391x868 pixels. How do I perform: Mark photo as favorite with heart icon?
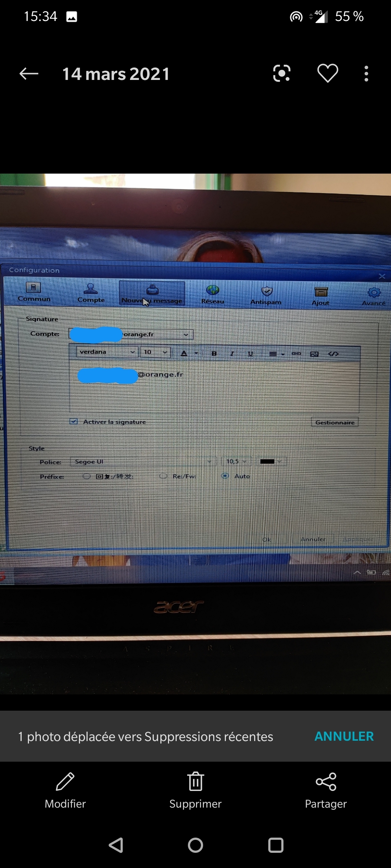tap(328, 73)
